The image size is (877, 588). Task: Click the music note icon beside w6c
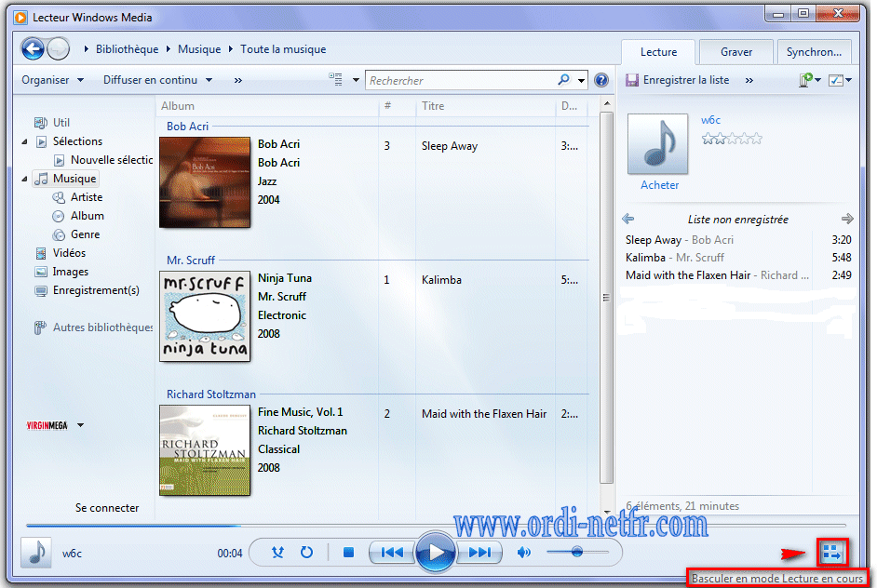click(36, 553)
